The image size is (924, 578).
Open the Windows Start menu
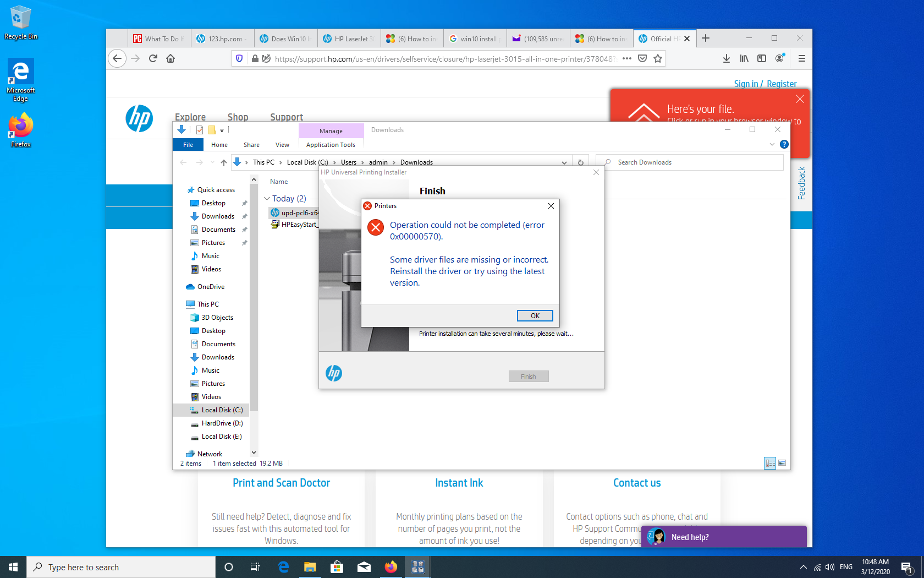click(x=13, y=567)
